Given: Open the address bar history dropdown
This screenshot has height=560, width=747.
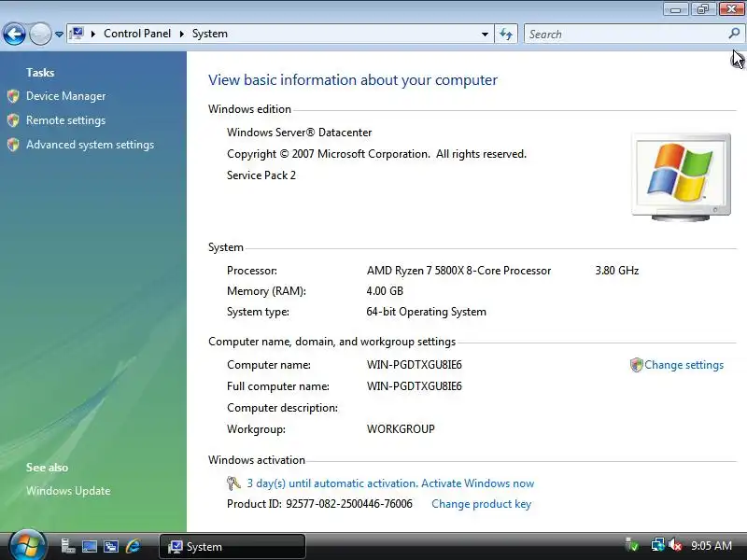Looking at the screenshot, I should [x=485, y=35].
